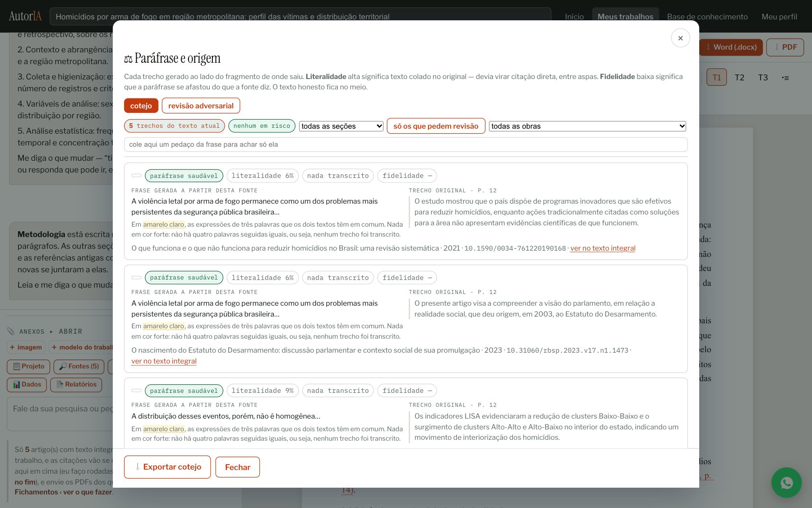Open the Projeto attachment button

tap(29, 367)
